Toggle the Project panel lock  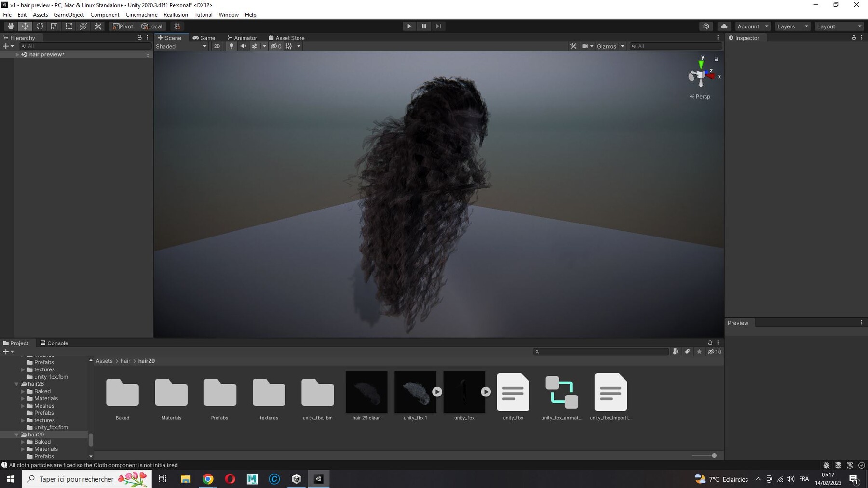[710, 343]
